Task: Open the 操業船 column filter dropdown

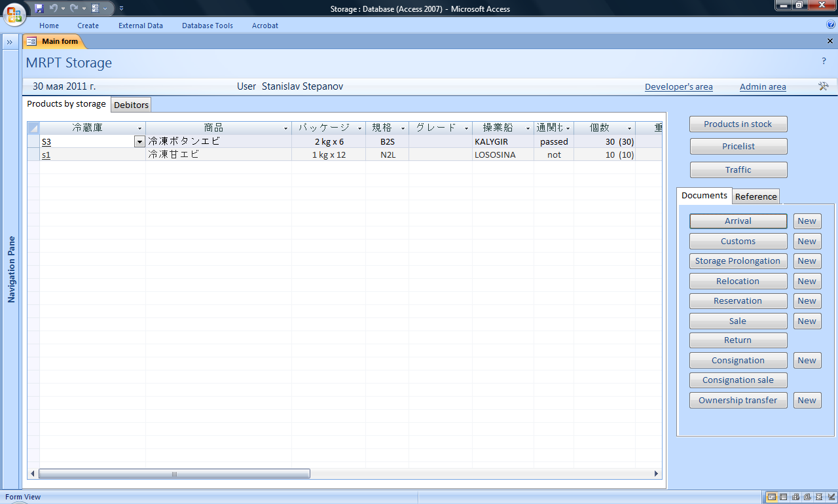Action: coord(528,128)
